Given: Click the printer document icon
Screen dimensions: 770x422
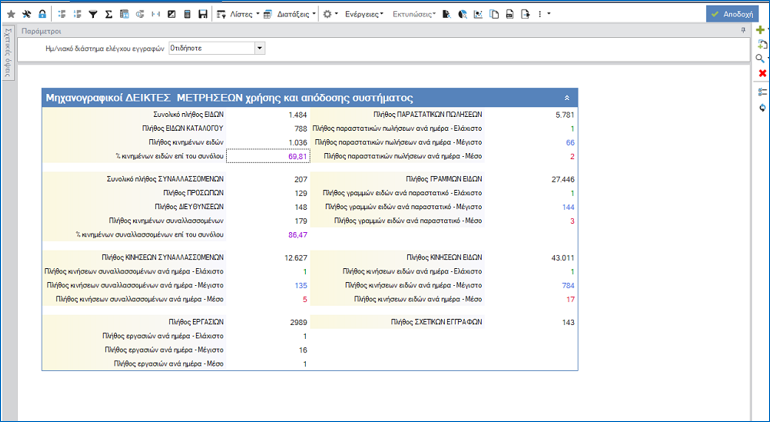Looking at the screenshot, I should tap(510, 14).
